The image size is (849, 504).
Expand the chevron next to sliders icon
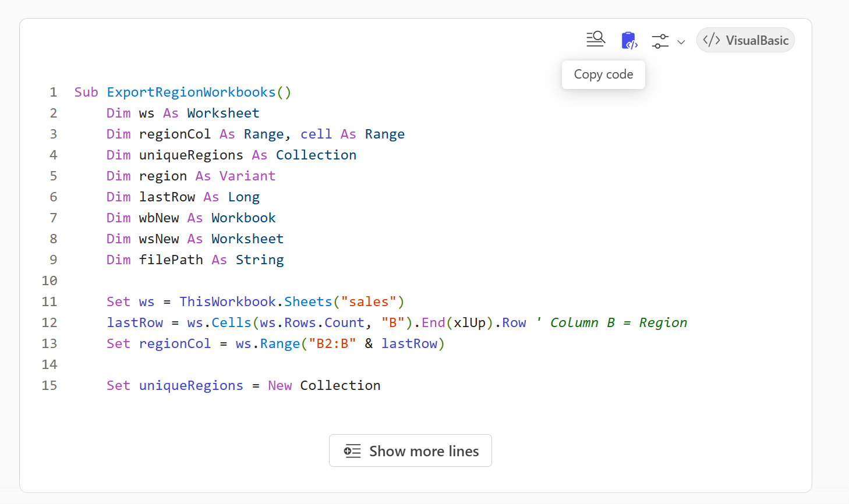pos(681,42)
